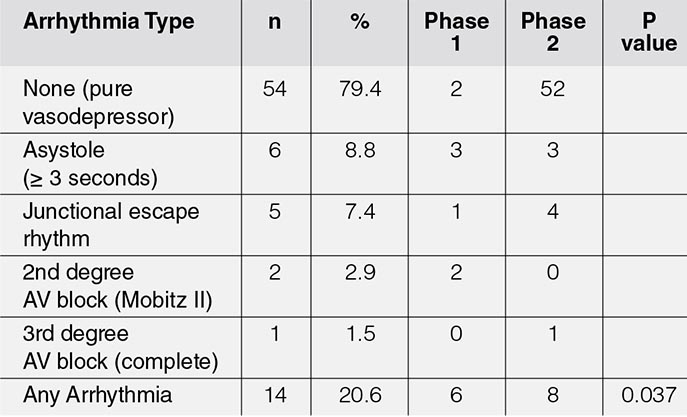
Task: Click the 0.037 P value cell
Action: click(x=649, y=395)
